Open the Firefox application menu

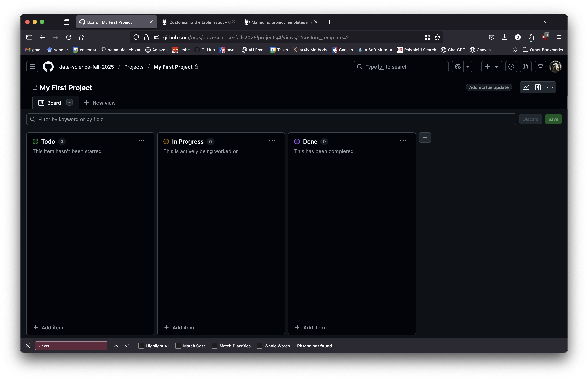click(x=559, y=37)
